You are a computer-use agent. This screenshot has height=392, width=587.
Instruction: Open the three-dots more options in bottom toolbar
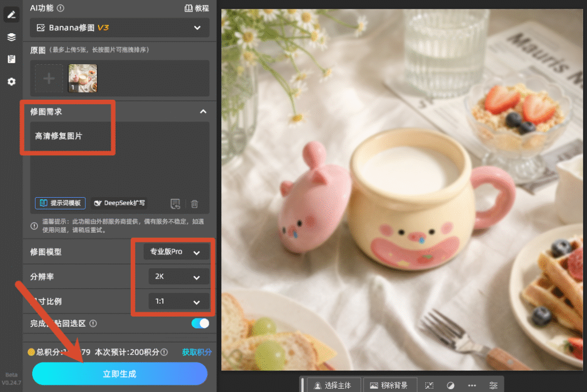click(472, 385)
